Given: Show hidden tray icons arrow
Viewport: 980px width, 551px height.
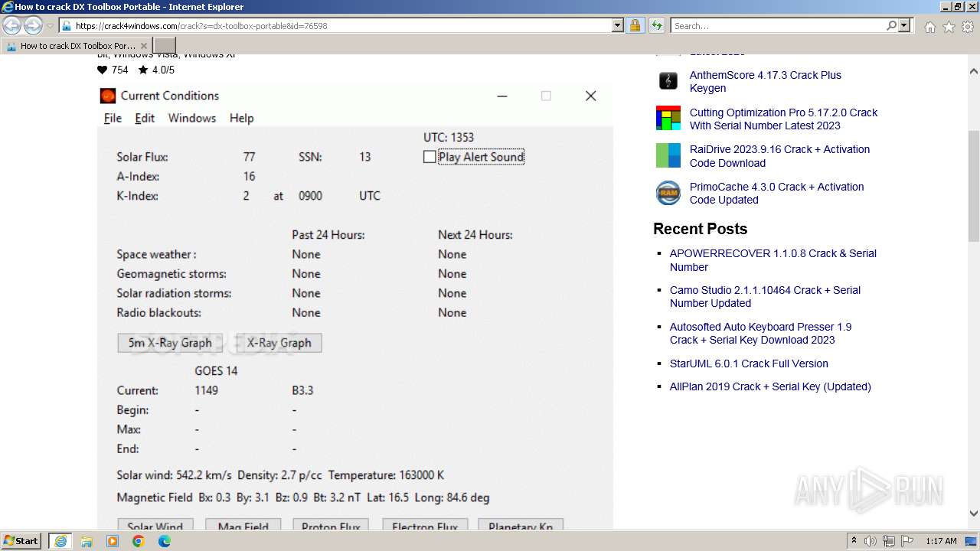Looking at the screenshot, I should (854, 541).
